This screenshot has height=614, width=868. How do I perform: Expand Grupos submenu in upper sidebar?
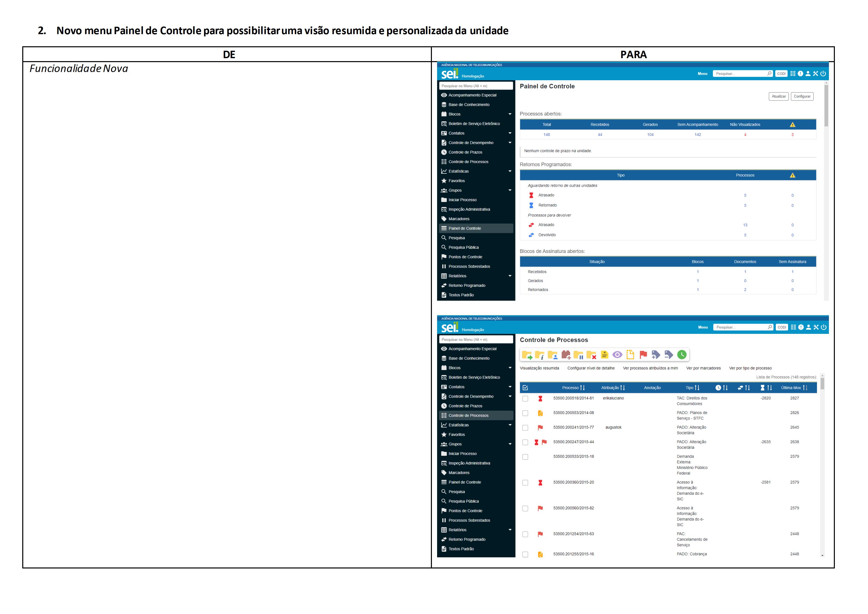point(510,190)
